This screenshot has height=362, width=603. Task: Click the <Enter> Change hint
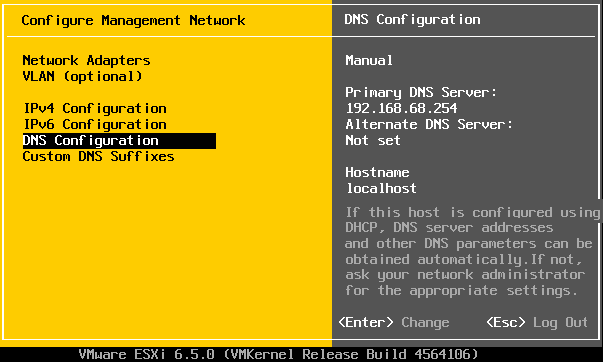394,322
